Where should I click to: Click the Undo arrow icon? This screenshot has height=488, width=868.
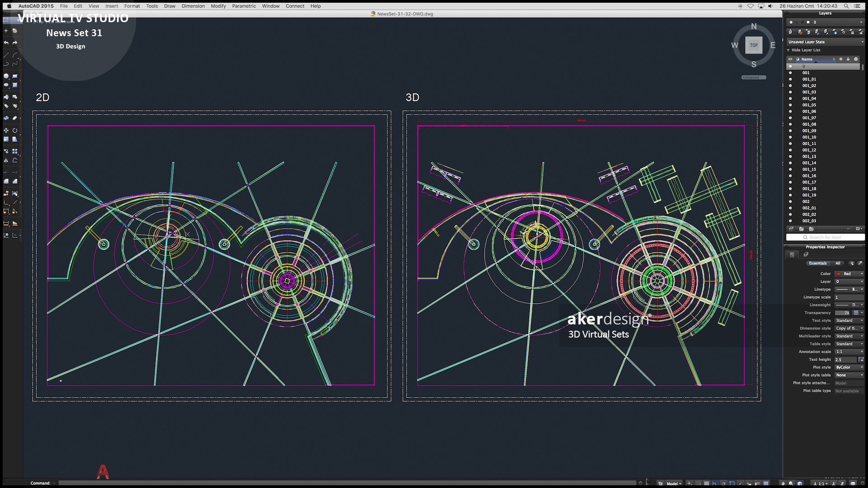[x=6, y=42]
